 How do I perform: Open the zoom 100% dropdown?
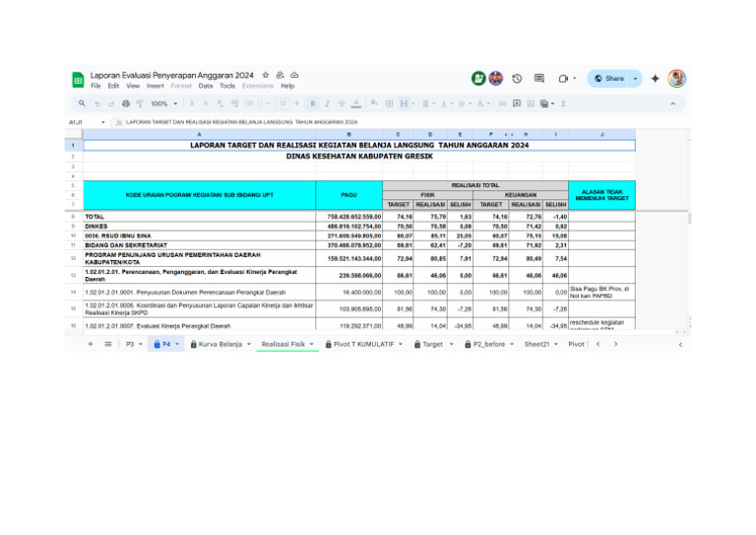pyautogui.click(x=162, y=103)
